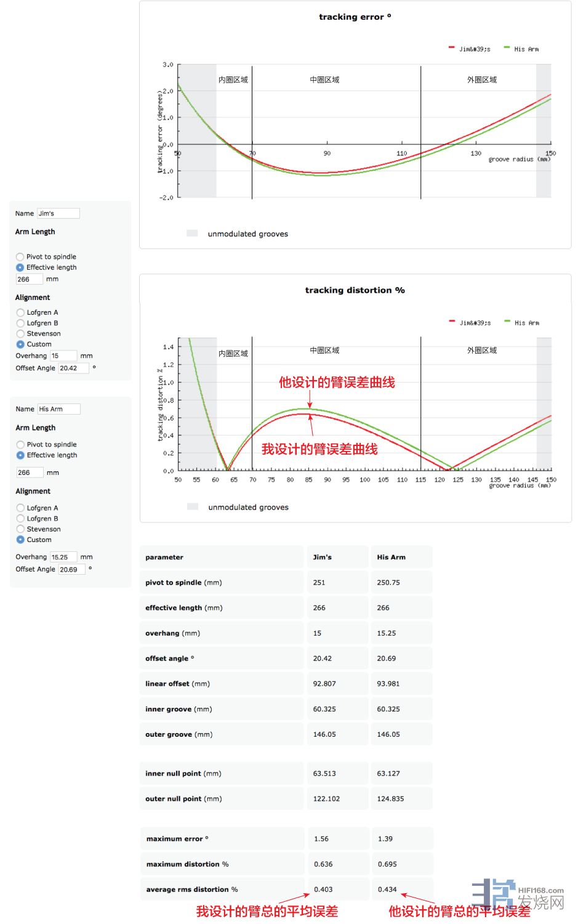The width and height of the screenshot is (578, 924).
Task: Choose Lofgren A alignment for His Arm
Action: point(20,508)
